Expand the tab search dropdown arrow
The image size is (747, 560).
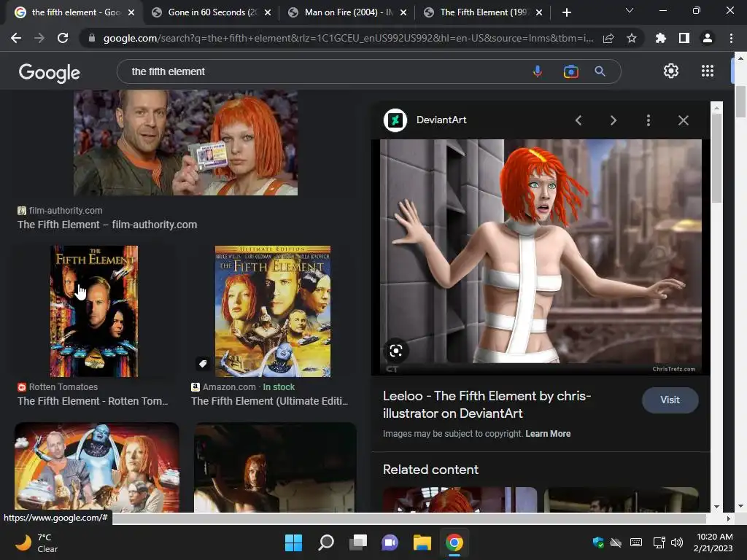pos(630,10)
